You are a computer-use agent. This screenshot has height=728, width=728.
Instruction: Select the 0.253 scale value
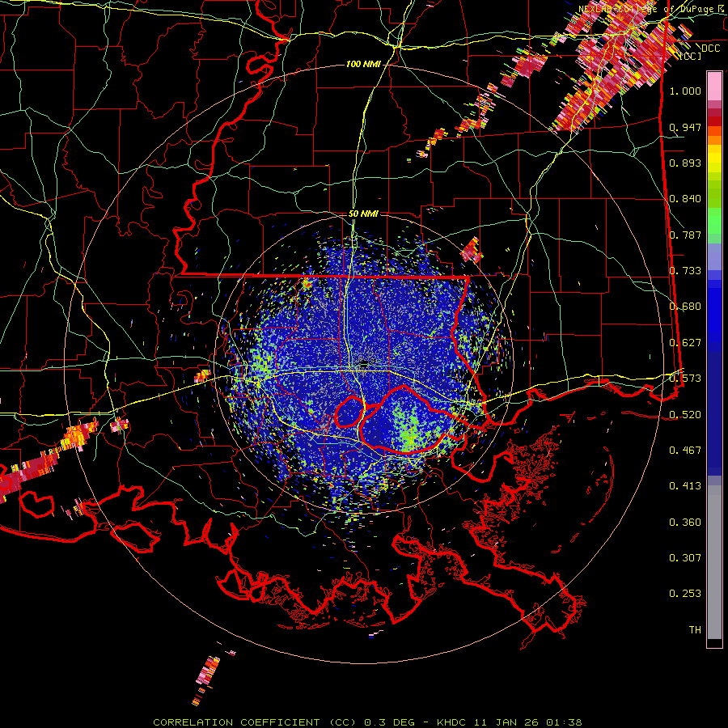click(685, 594)
